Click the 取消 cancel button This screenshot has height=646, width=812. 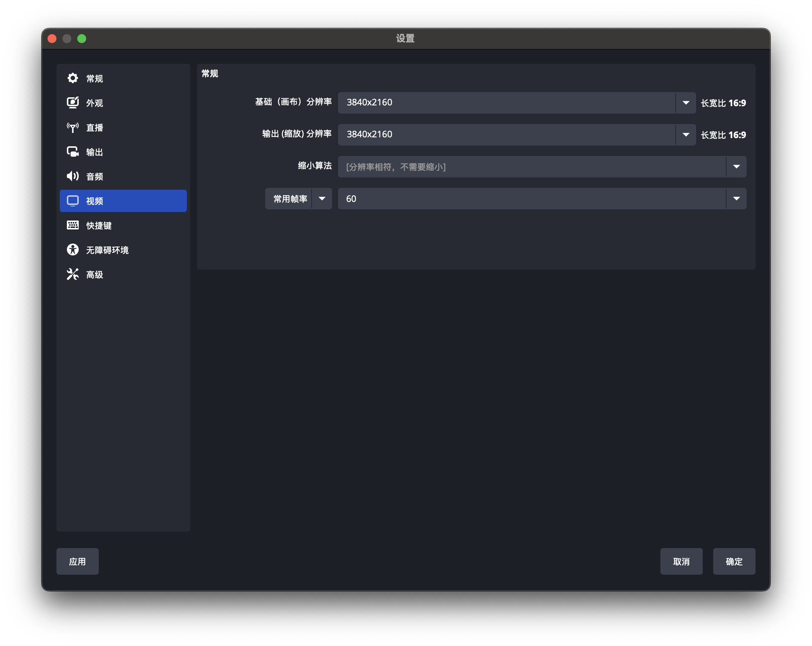(x=681, y=561)
